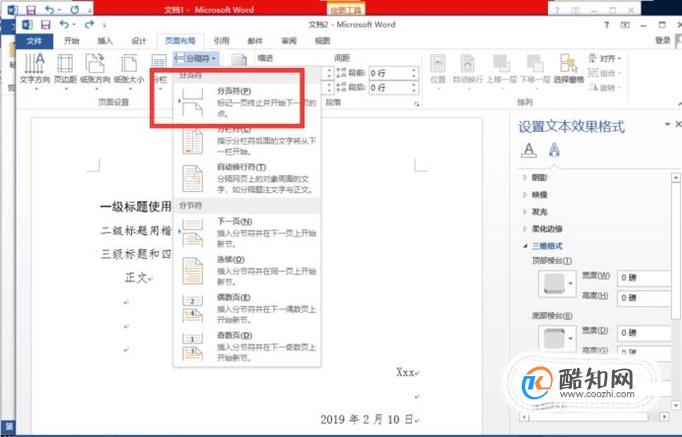Image resolution: width=682 pixels, height=437 pixels.
Task: Click the Save icon in the 文档1 window
Action: coord(31,9)
